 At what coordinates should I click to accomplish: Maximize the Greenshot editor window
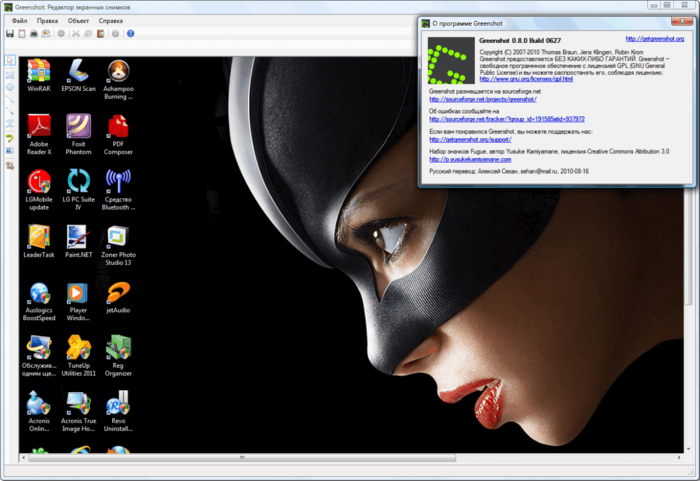coord(667,5)
